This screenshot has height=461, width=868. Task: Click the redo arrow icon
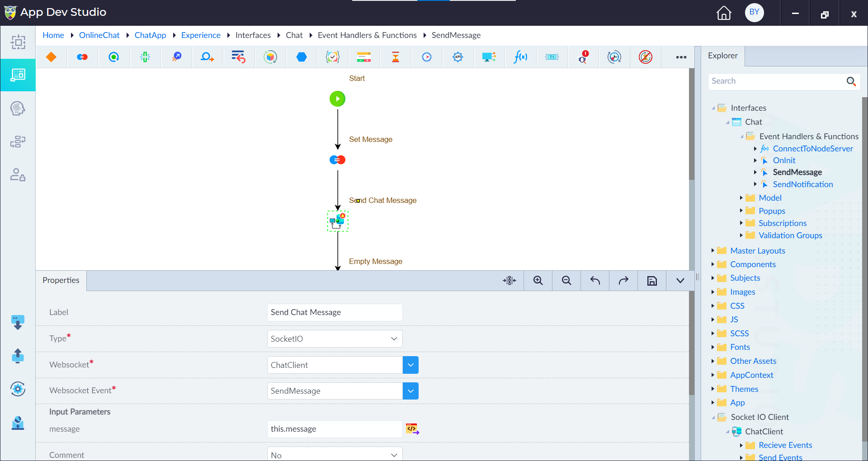point(623,281)
